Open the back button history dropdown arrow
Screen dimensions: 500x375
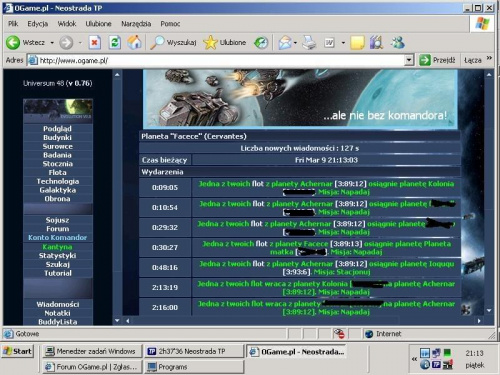pyautogui.click(x=52, y=43)
